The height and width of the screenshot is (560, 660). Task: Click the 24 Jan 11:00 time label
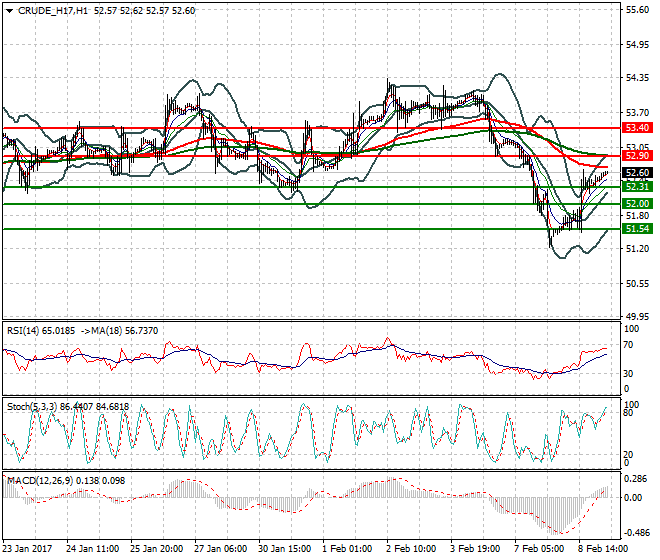point(93,549)
